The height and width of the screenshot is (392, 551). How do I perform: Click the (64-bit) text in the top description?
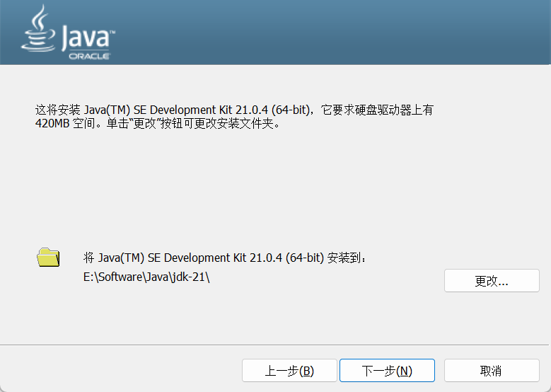coord(295,110)
